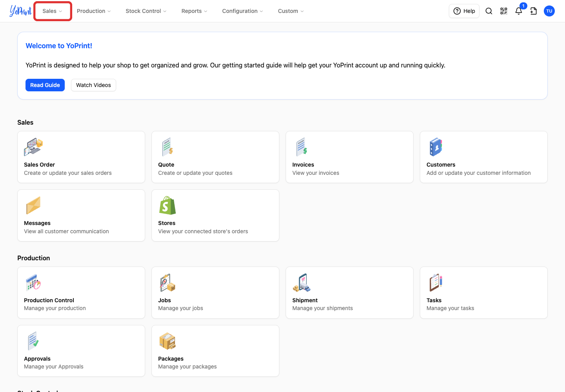Expand the Reports dropdown menu
This screenshot has height=392, width=565.
click(x=194, y=11)
